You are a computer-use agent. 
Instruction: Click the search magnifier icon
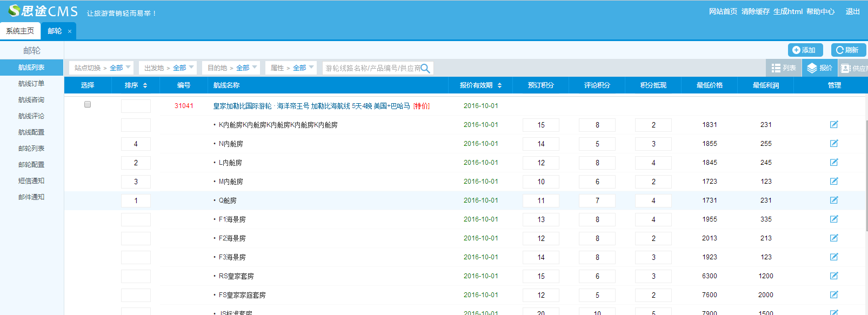point(425,68)
